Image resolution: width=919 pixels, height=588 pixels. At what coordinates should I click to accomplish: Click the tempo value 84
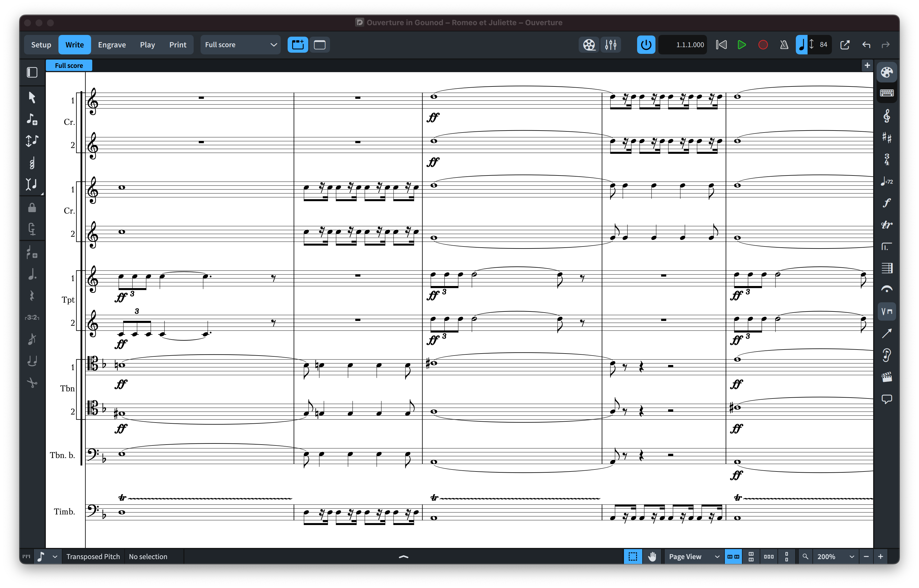point(823,45)
